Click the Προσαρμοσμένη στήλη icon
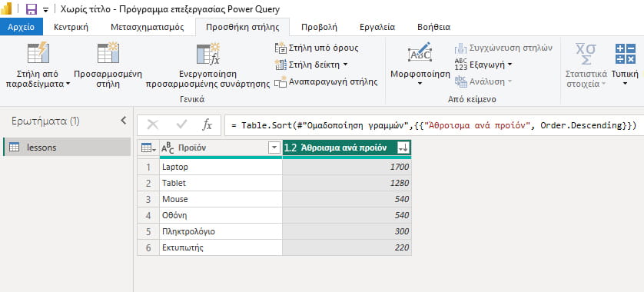 coord(108,52)
